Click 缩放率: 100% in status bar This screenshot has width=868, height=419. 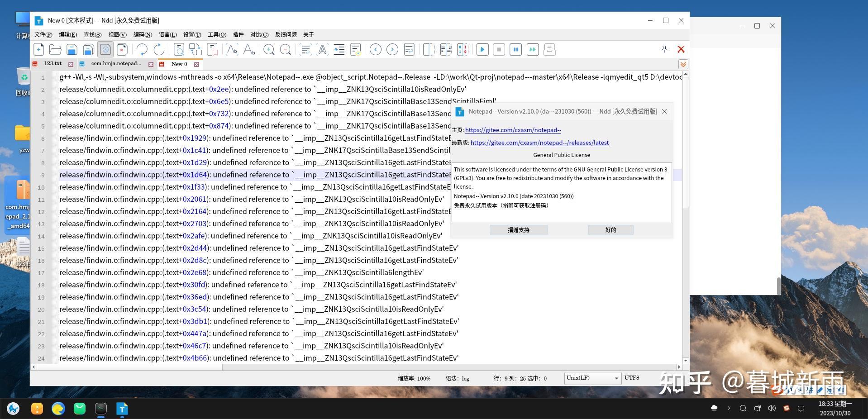(414, 378)
